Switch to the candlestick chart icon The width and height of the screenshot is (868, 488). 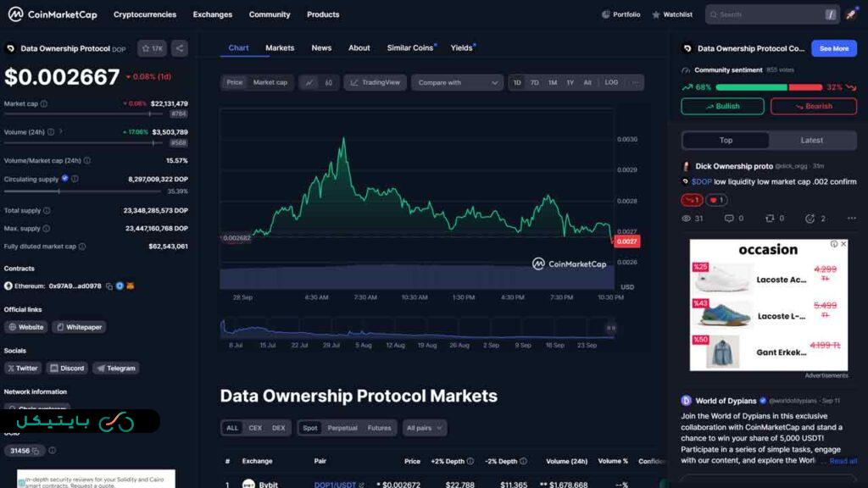tap(328, 82)
